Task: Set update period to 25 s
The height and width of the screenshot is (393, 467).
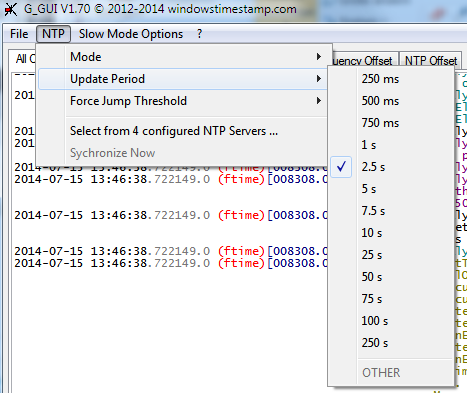Action: click(391, 255)
